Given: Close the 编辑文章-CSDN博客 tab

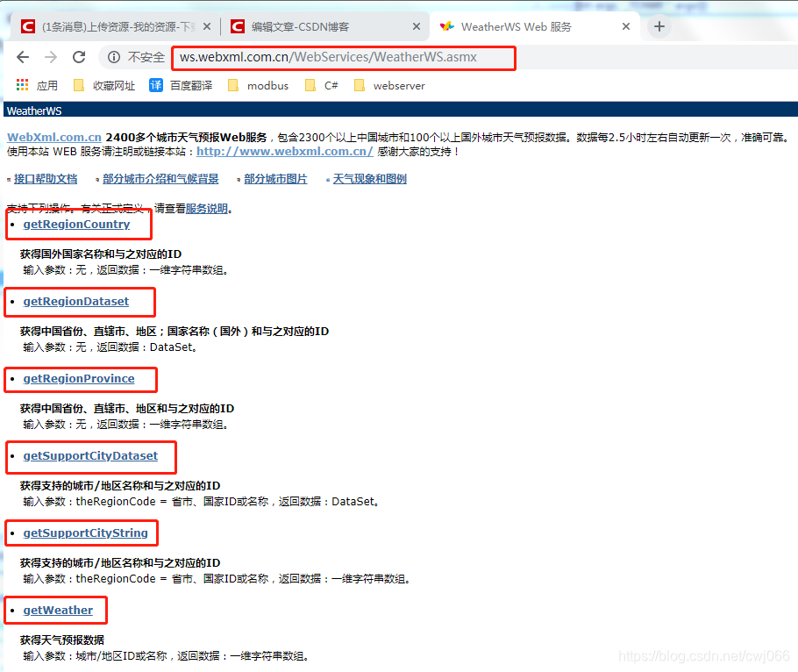Looking at the screenshot, I should [x=417, y=26].
